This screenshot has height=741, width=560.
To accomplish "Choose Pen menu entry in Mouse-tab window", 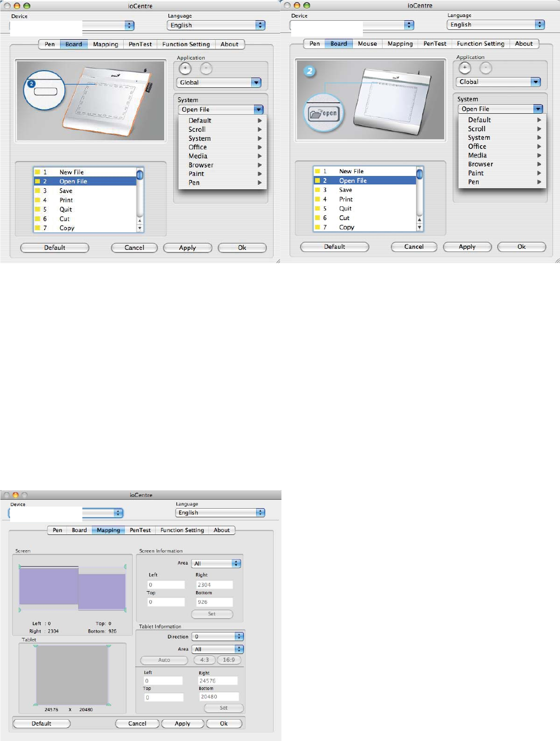I will (502, 182).
